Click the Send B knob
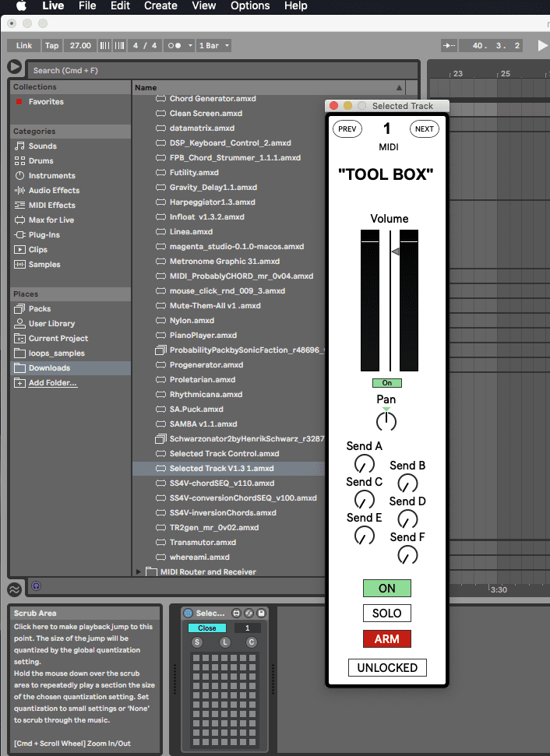The height and width of the screenshot is (756, 550). (x=407, y=483)
